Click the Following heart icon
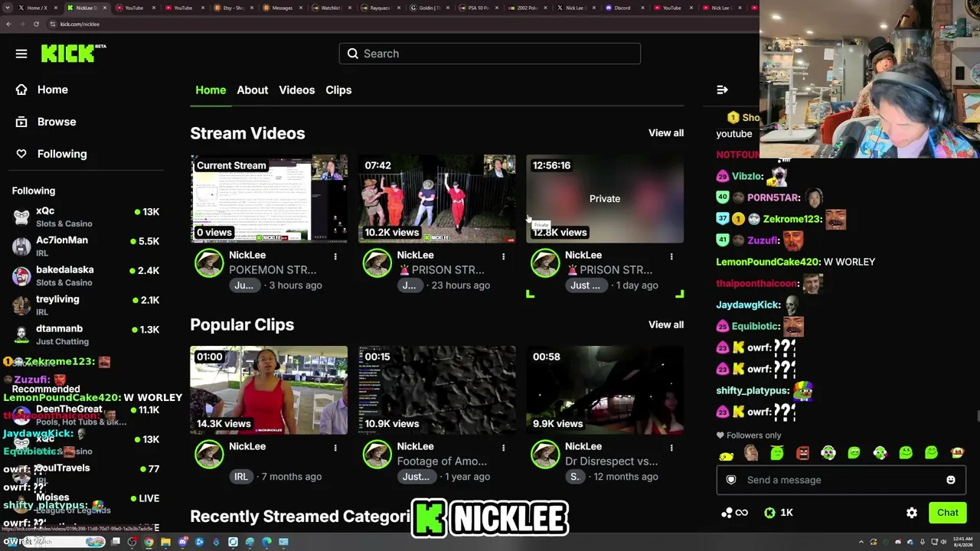 pyautogui.click(x=21, y=154)
